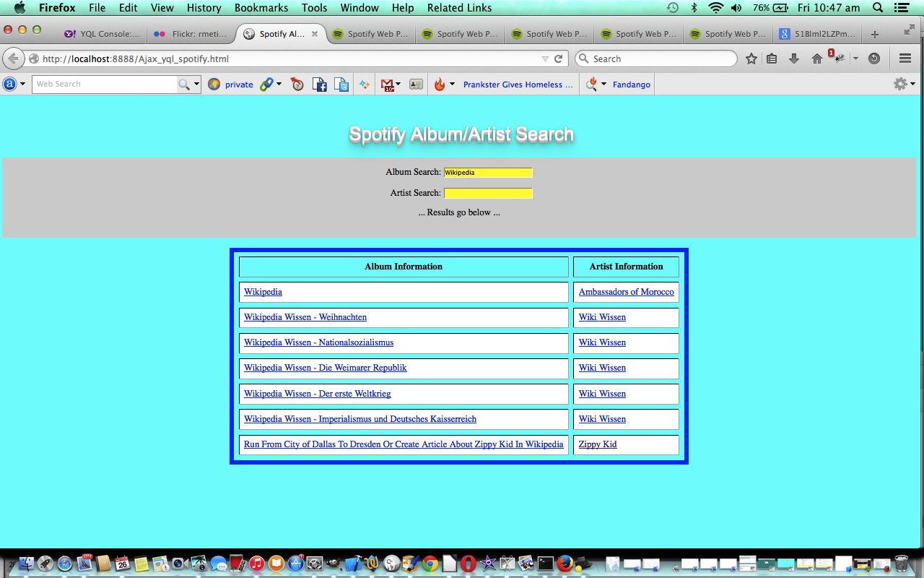
Task: Click the browser back button
Action: [x=13, y=59]
